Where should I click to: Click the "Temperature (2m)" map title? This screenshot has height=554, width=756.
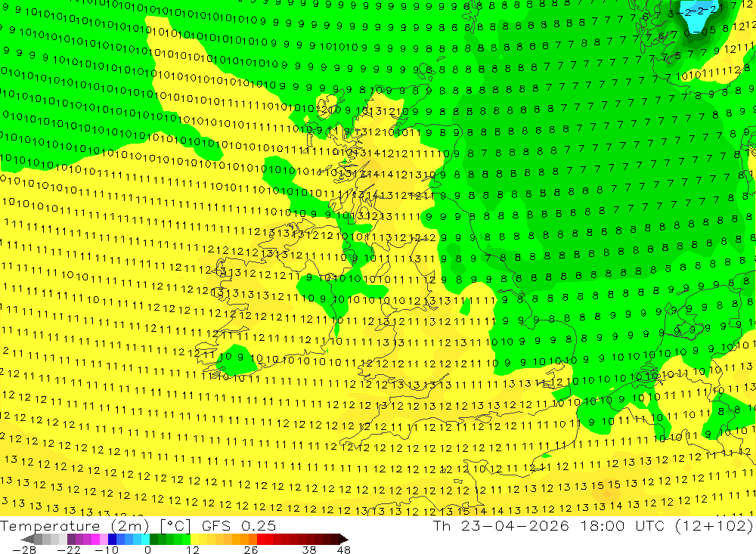click(75, 525)
